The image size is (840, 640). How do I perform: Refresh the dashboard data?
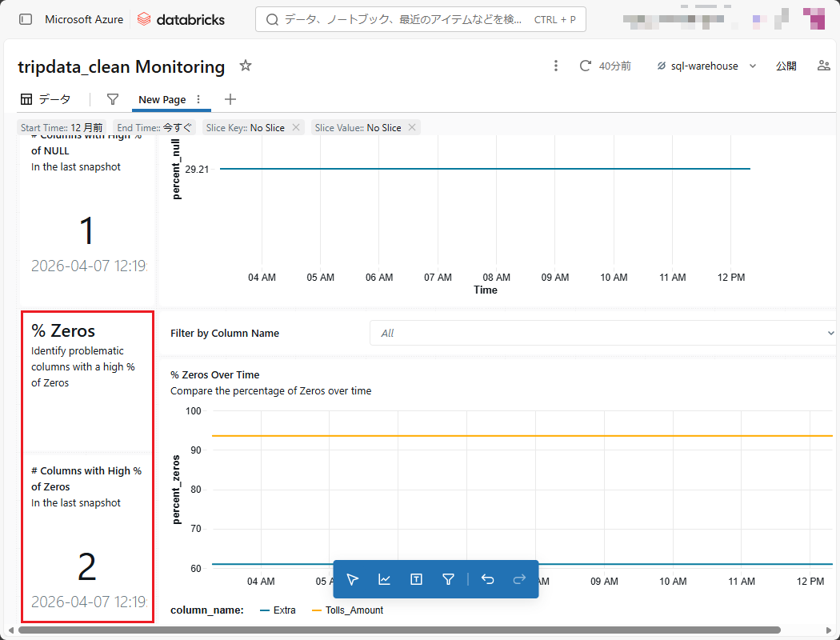pos(586,66)
